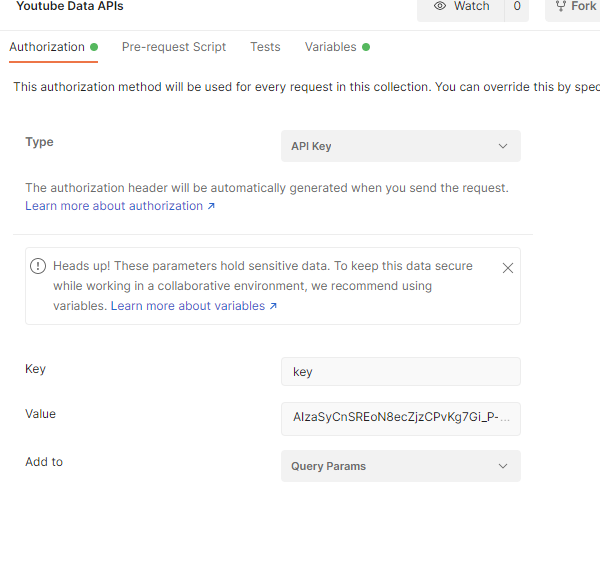Open the Type dropdown showing API Key
The width and height of the screenshot is (600, 564).
tap(401, 146)
